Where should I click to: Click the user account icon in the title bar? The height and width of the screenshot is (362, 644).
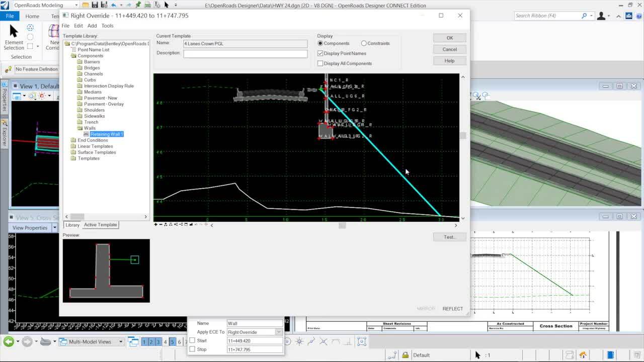pyautogui.click(x=601, y=16)
